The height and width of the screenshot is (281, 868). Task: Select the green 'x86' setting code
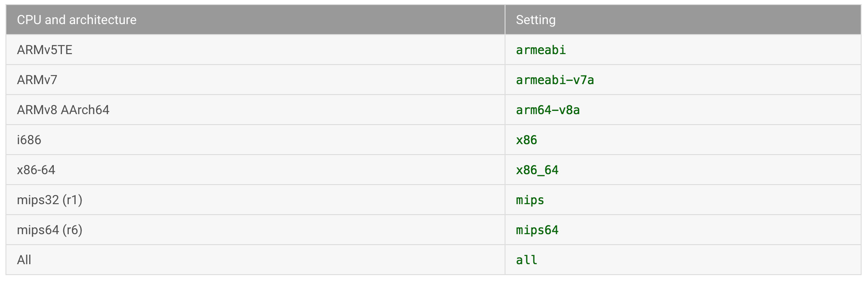click(x=526, y=140)
